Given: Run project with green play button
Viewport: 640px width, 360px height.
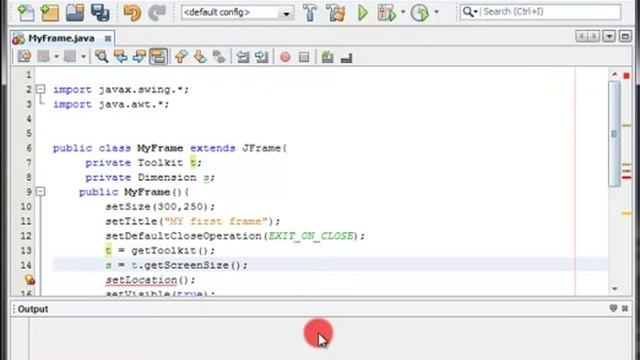Looking at the screenshot, I should [362, 13].
